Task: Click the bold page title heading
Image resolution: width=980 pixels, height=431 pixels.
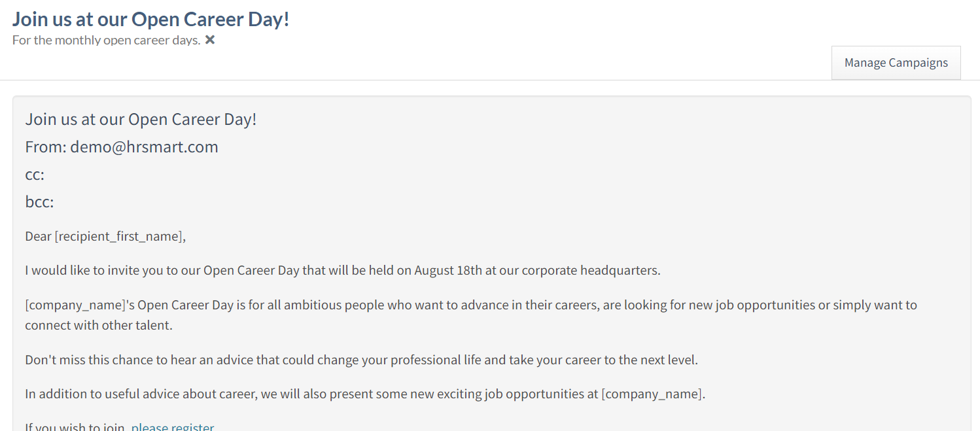Action: pyautogui.click(x=150, y=19)
